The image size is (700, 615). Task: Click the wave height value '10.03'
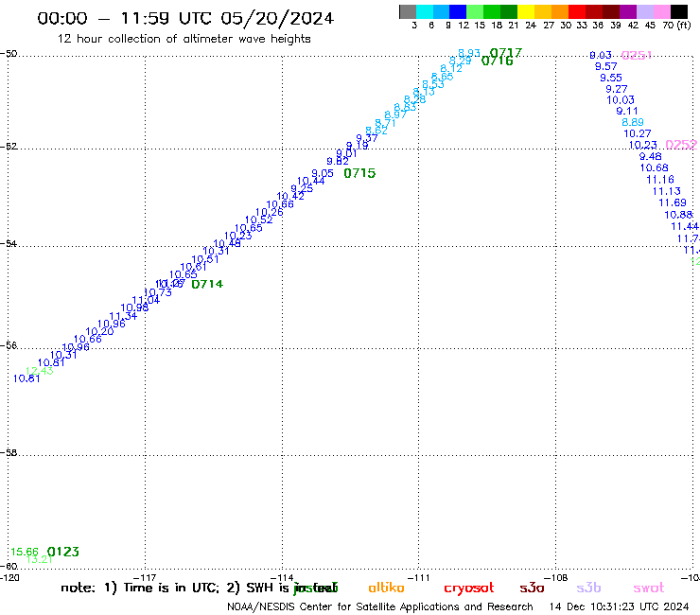[x=621, y=100]
